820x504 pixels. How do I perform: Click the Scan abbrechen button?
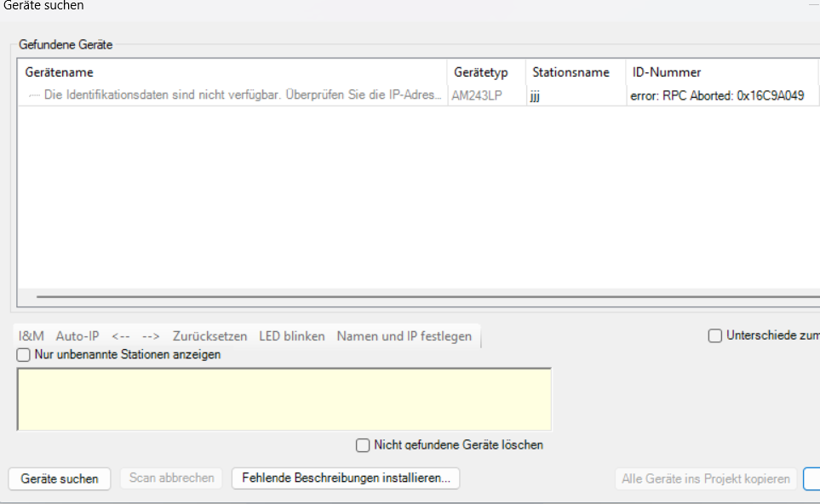[x=171, y=478]
